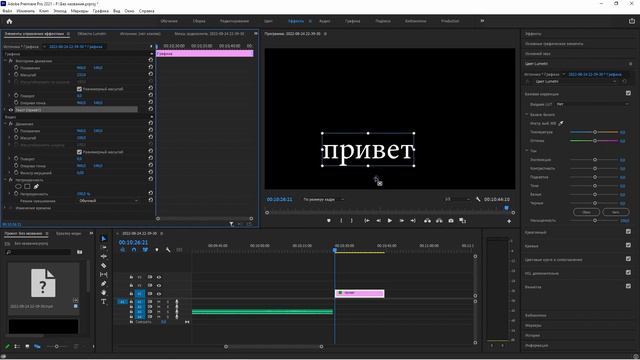Select the Razor tool
The width and height of the screenshot is (640, 360).
click(104, 266)
